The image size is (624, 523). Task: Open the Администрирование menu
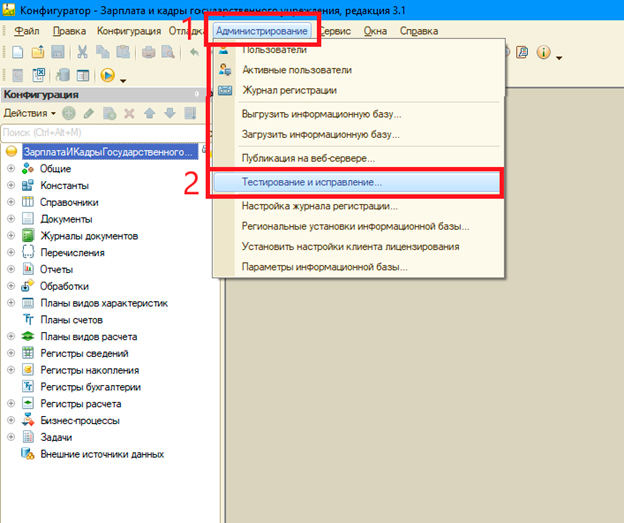[262, 31]
